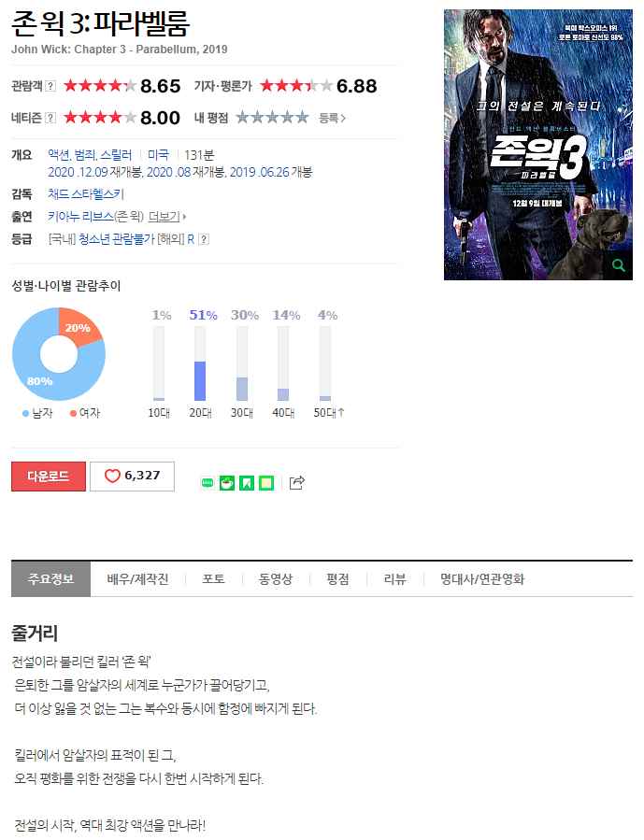644x840 pixels.
Task: Click the magnifier icon on the movie poster
Action: tap(618, 265)
